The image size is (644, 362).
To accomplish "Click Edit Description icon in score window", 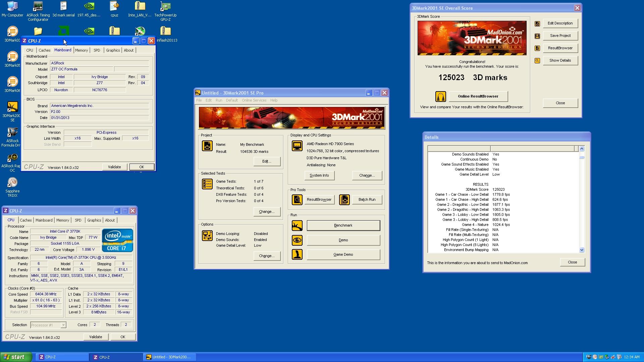I will tap(537, 23).
